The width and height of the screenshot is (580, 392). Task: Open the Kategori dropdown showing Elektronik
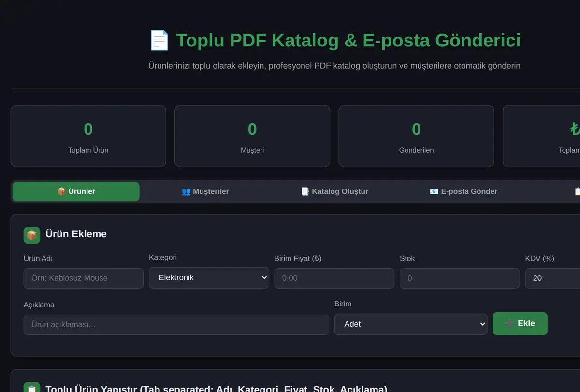pos(209,278)
